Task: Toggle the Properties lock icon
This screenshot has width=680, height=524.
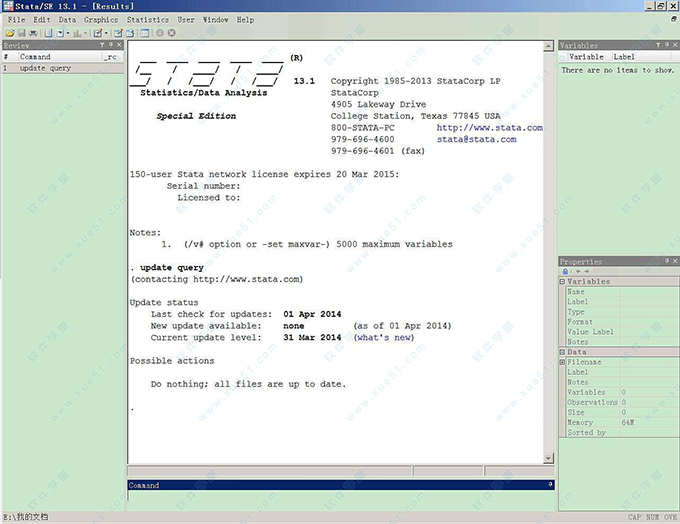Action: tap(565, 272)
